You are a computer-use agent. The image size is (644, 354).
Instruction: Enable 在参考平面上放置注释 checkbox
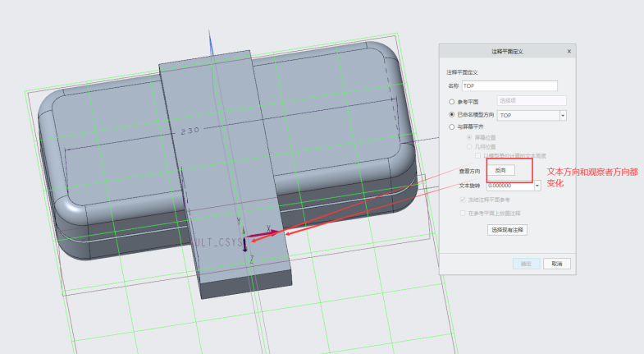[462, 213]
